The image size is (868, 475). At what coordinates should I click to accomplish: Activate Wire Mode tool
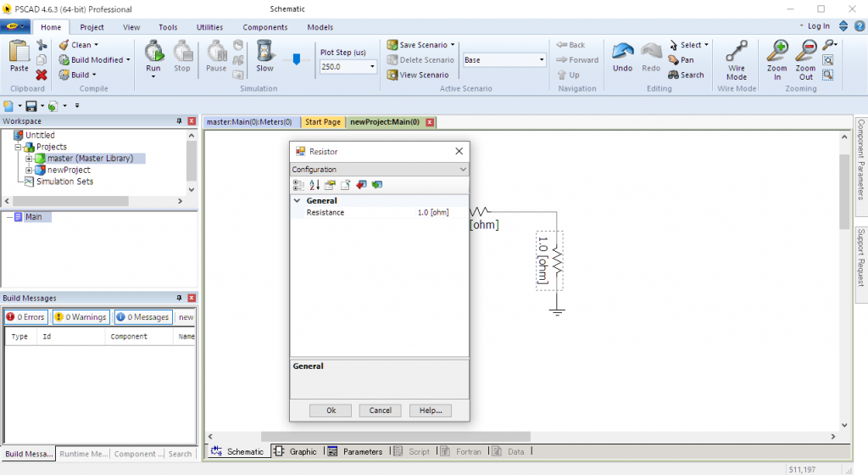click(x=737, y=58)
